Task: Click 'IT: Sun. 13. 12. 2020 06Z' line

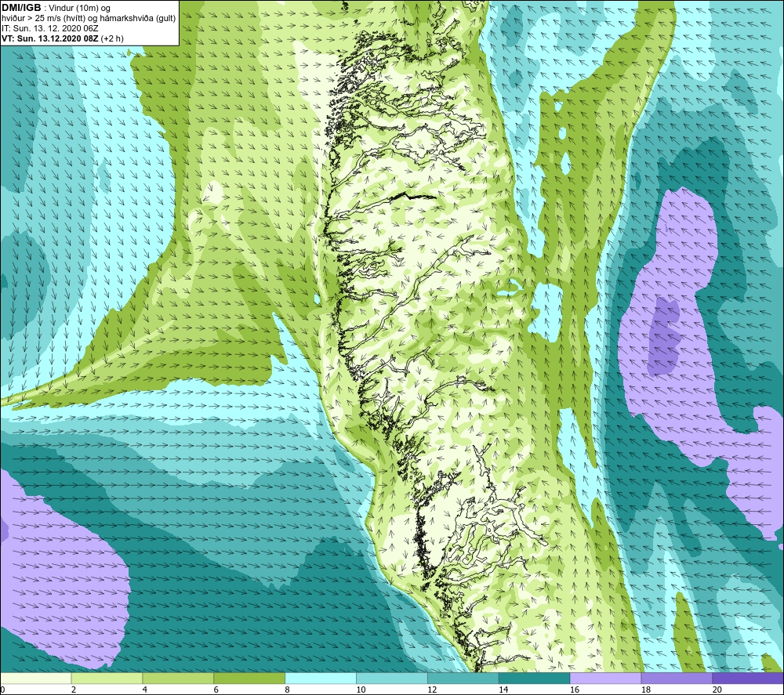Action: [x=50, y=28]
